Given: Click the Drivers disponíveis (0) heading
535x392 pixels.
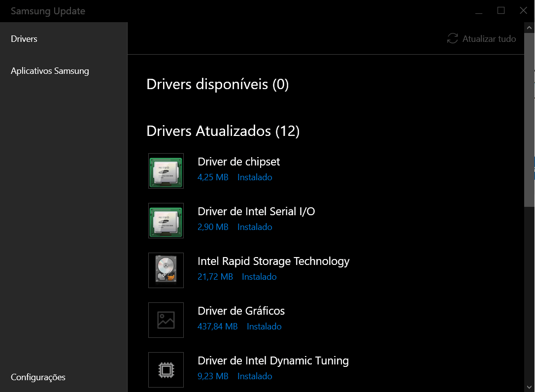Looking at the screenshot, I should click(x=218, y=84).
